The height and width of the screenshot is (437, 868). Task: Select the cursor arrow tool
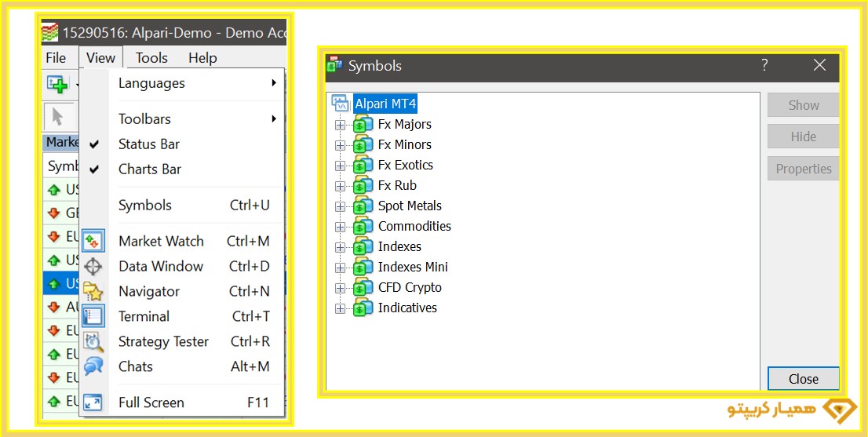pos(57,117)
